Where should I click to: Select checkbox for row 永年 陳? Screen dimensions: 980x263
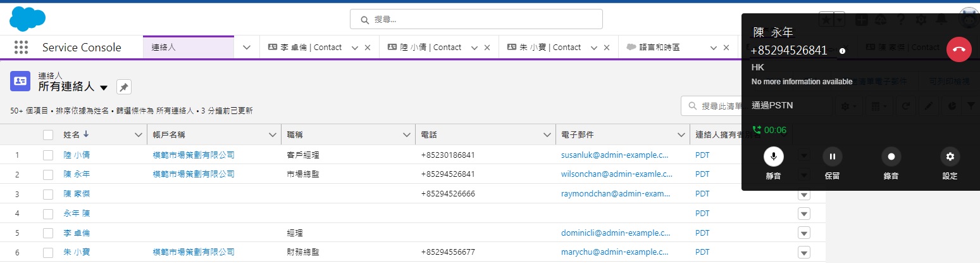[x=48, y=214]
